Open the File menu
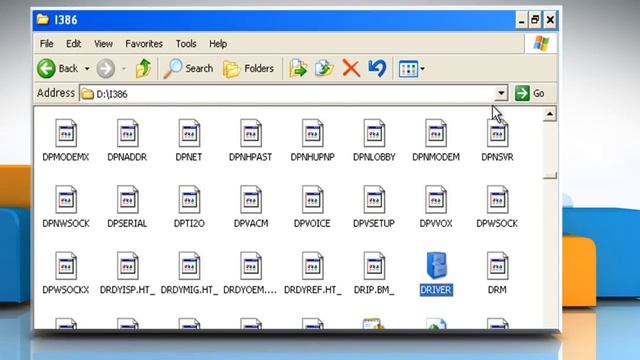Screen dimensions: 640x360 pyautogui.click(x=47, y=44)
